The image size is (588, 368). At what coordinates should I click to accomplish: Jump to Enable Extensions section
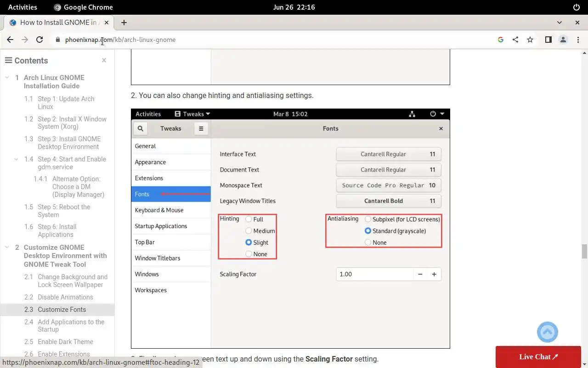tap(64, 354)
